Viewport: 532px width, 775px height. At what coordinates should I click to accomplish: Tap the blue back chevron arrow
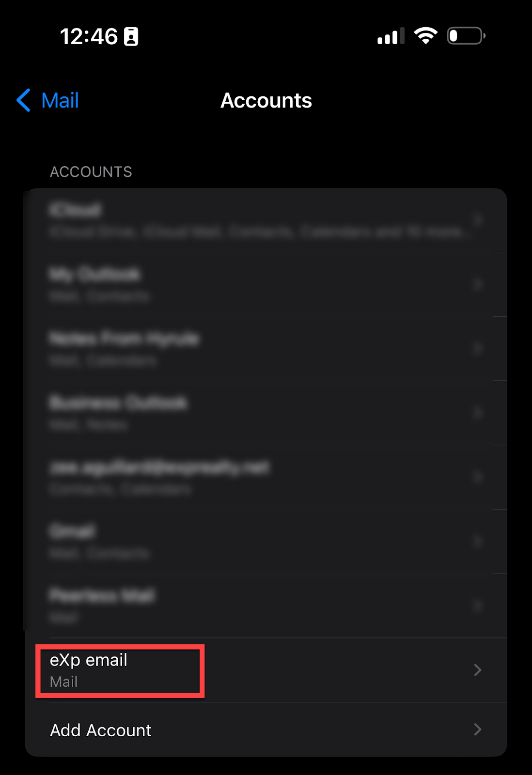click(23, 100)
